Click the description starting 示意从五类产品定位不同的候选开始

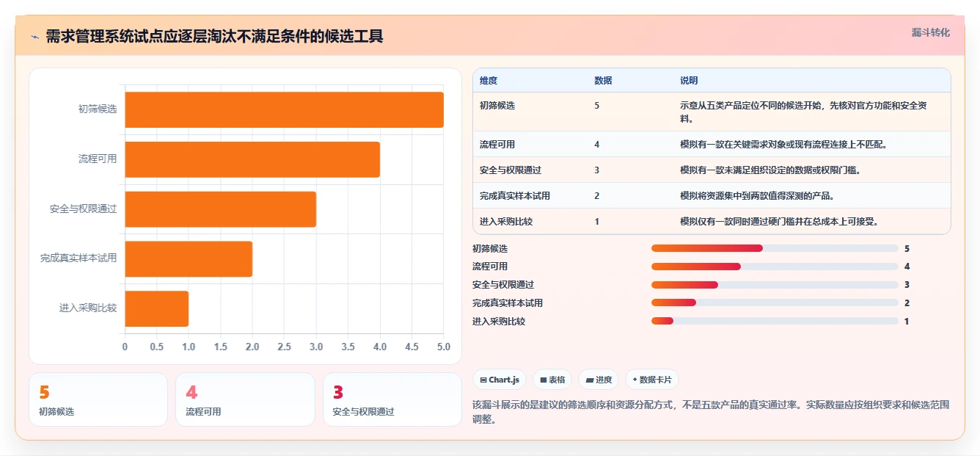coord(803,112)
